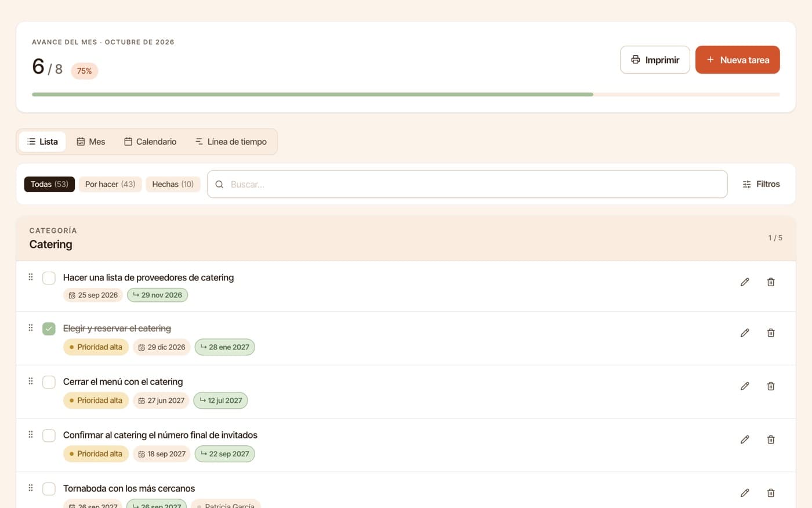
Task: Click the Nueva tarea button
Action: tap(737, 60)
